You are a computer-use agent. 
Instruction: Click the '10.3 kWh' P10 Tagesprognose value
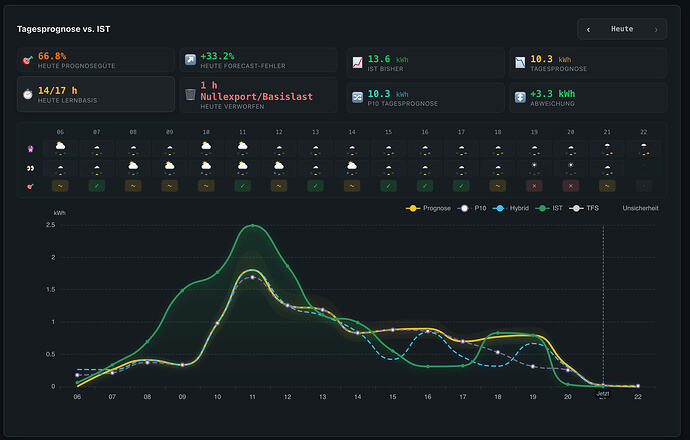[388, 94]
